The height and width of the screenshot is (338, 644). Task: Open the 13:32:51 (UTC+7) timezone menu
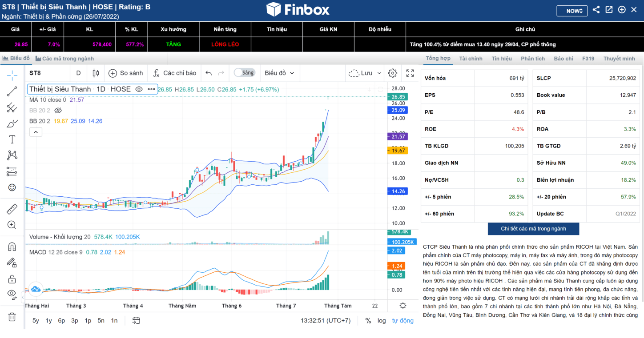pyautogui.click(x=326, y=321)
